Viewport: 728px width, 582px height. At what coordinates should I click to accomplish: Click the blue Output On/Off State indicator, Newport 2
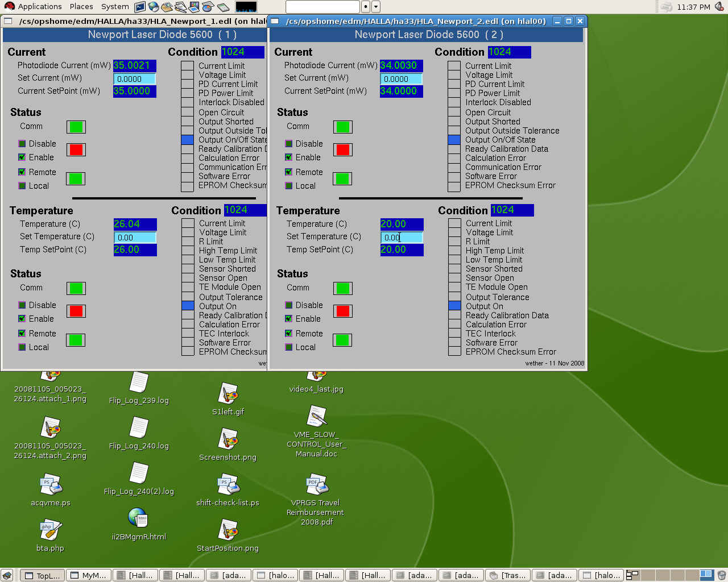[454, 140]
